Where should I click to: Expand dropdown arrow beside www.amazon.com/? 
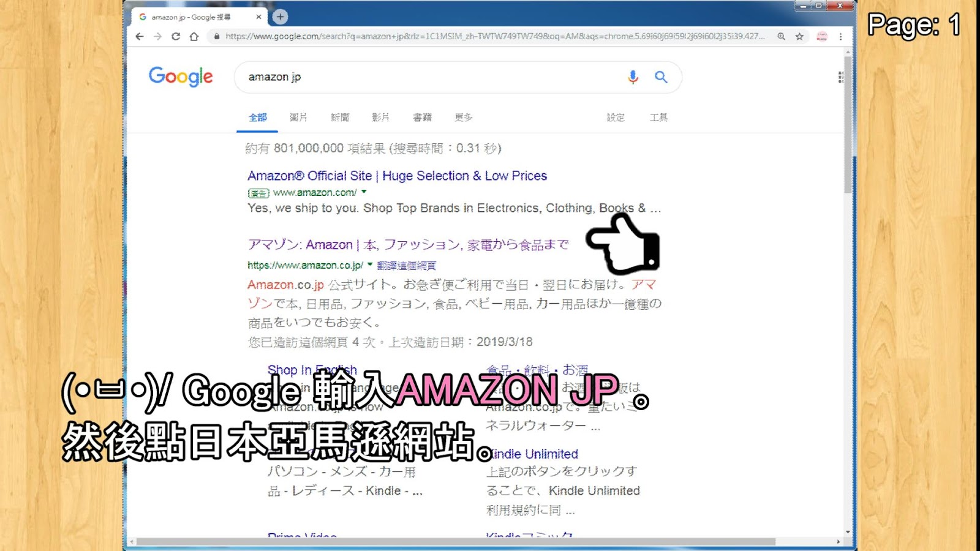click(x=364, y=192)
